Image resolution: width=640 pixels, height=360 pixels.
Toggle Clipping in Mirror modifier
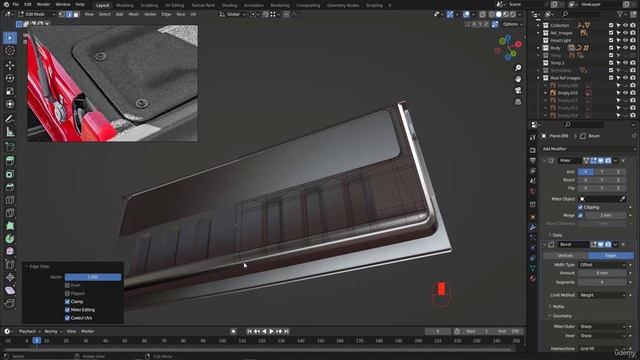[x=580, y=207]
